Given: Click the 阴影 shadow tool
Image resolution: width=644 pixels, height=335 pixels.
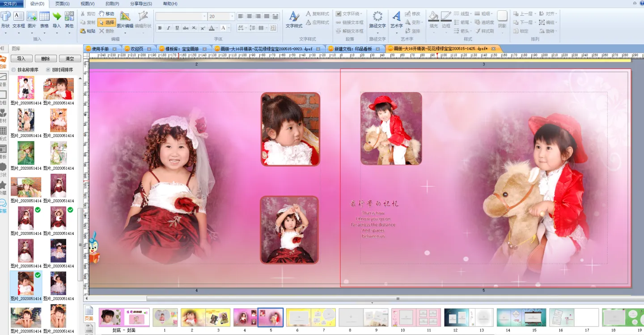Looking at the screenshot, I should 502,22.
